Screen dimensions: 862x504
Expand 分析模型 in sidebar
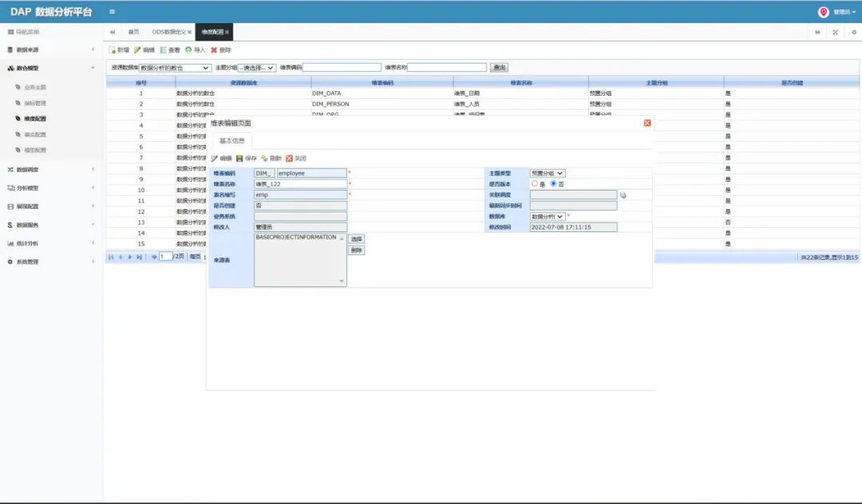pos(51,187)
